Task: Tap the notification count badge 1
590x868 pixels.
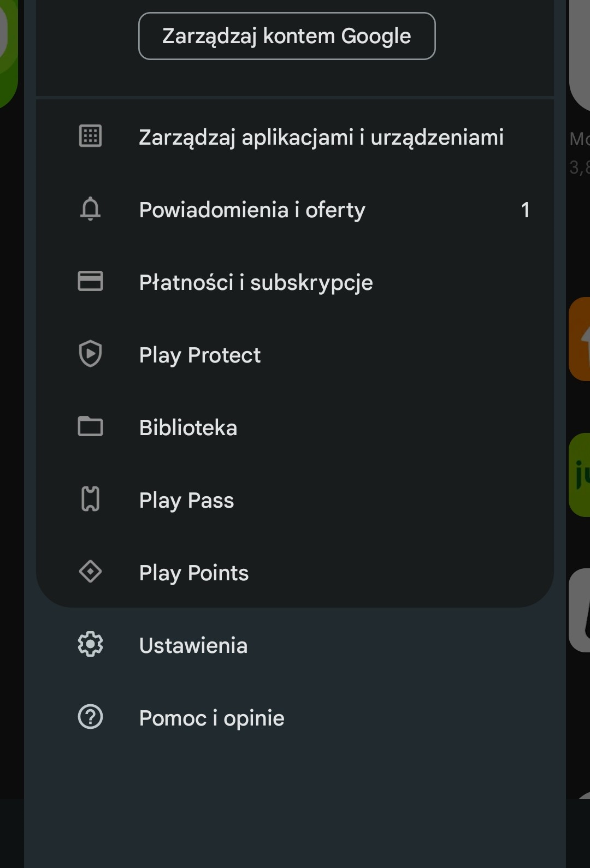Action: pos(525,210)
